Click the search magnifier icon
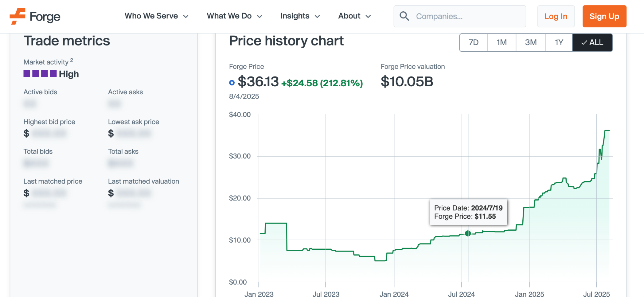The width and height of the screenshot is (644, 297). pyautogui.click(x=404, y=16)
